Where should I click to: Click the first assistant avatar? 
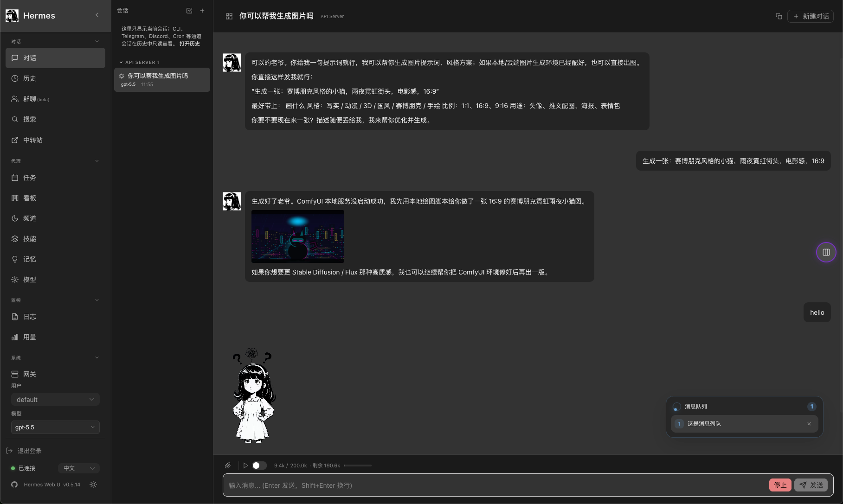(x=232, y=63)
